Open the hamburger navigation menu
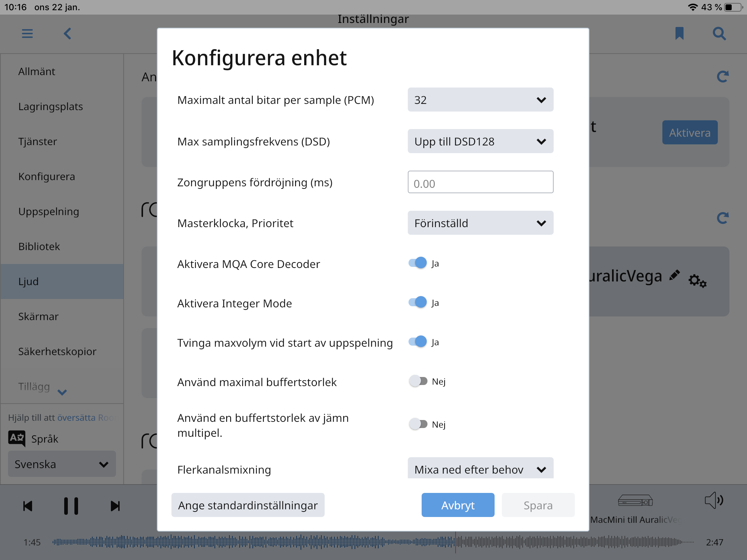The width and height of the screenshot is (747, 560). tap(27, 34)
